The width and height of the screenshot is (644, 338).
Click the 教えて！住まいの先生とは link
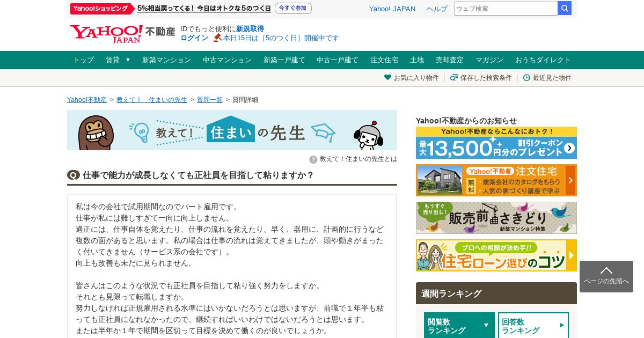point(358,159)
